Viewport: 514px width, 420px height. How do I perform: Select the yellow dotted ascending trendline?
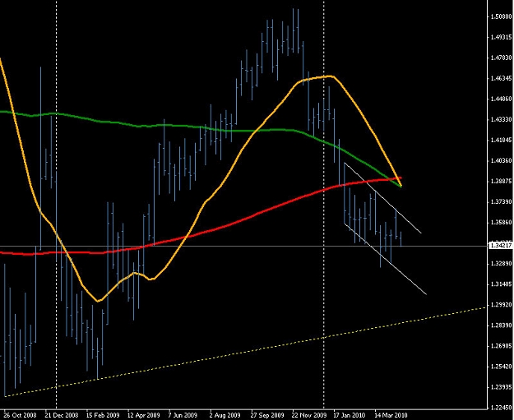pos(246,352)
